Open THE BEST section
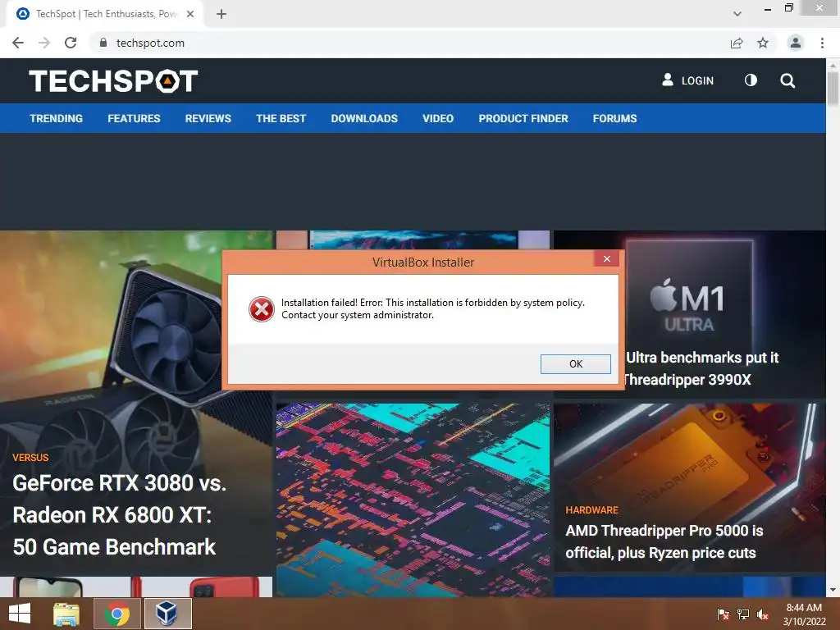 click(x=281, y=118)
